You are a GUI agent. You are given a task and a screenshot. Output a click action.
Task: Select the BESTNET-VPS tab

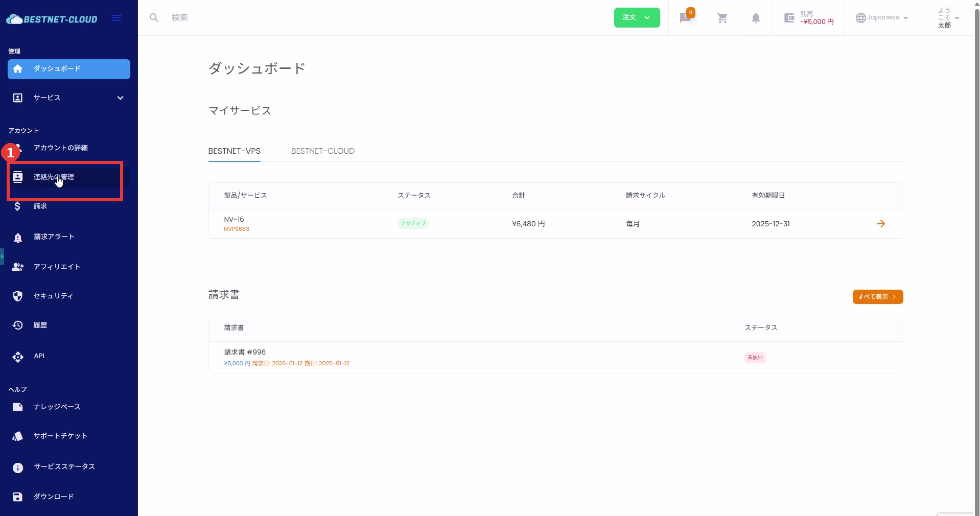(234, 151)
